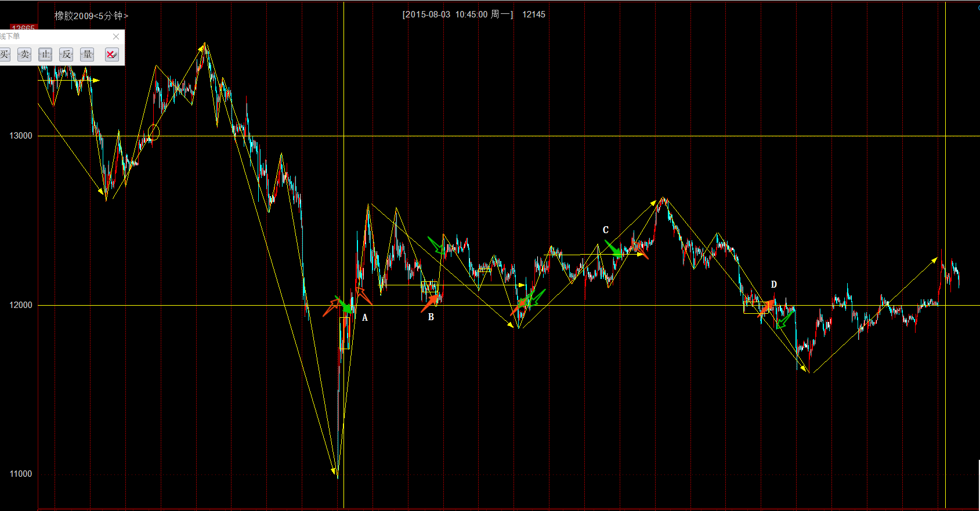Click the white vertical line near right edge
This screenshot has width=980, height=511.
coord(945,174)
